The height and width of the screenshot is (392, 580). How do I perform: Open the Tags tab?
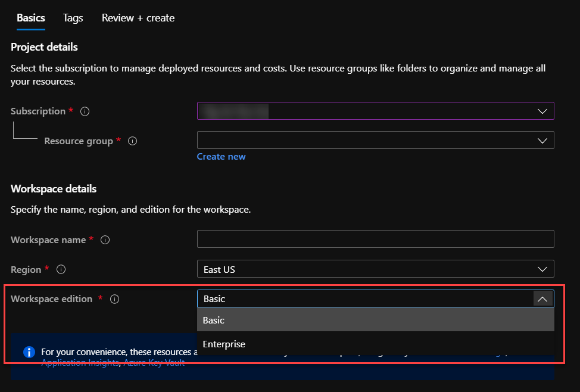(x=73, y=18)
